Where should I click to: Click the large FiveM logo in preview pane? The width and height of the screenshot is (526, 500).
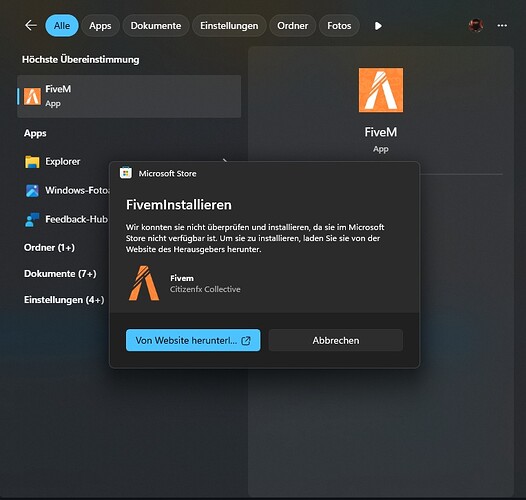(x=381, y=90)
